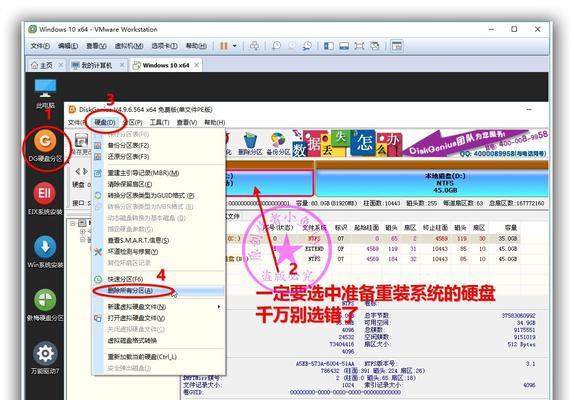Screen dimensions: 574x400
Task: Enter VMware full screen mode icon
Action: pos(359,46)
